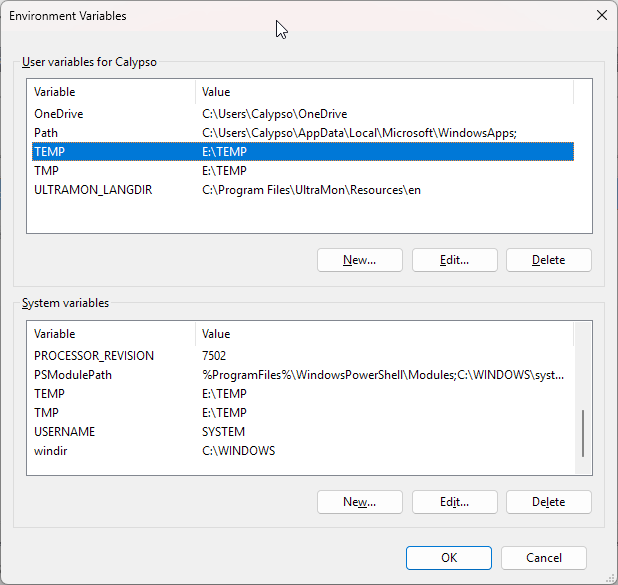Select the PSModulePath system variable
618x585 pixels.
click(303, 375)
